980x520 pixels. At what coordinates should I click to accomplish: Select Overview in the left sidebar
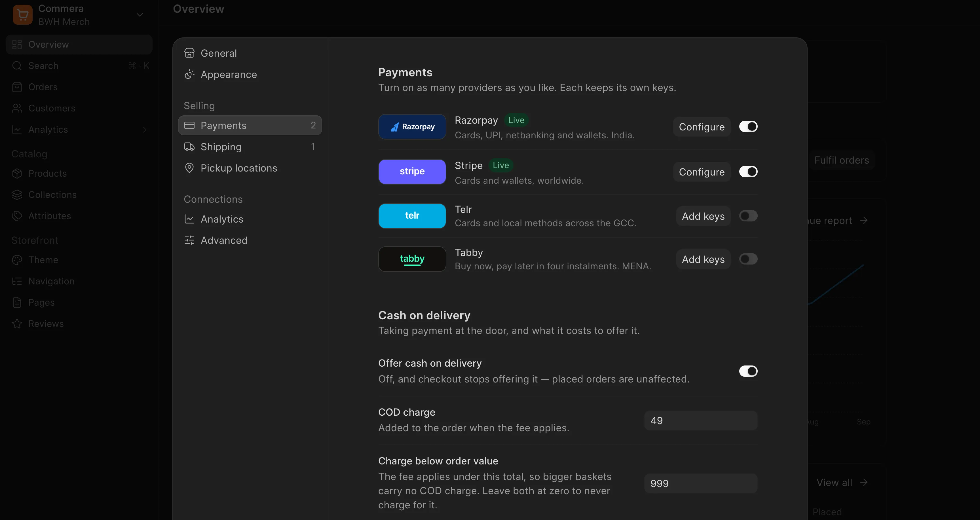(x=79, y=44)
